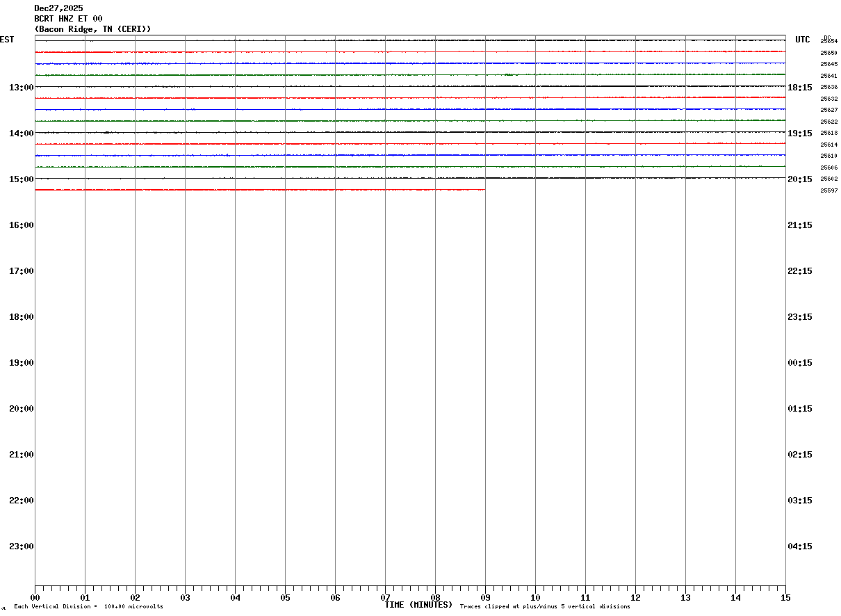The height and width of the screenshot is (616, 841).
Task: Click the DC value 25645
Action: [x=828, y=64]
